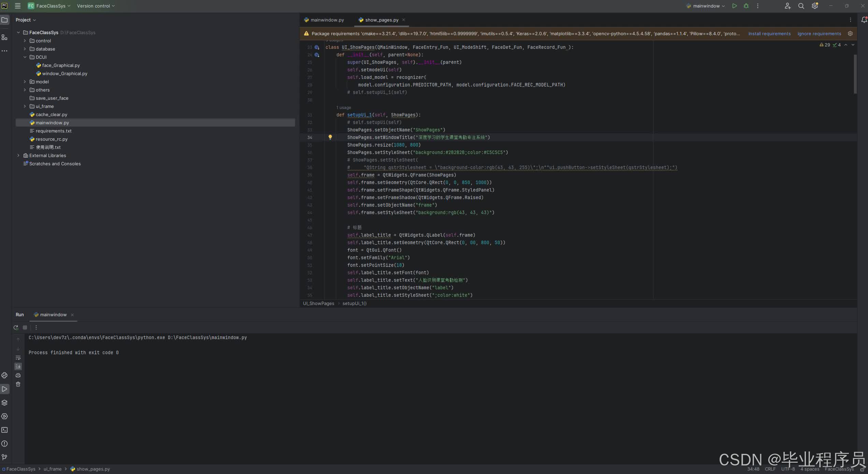Expand the control folder
This screenshot has width=868, height=474.
click(x=25, y=41)
